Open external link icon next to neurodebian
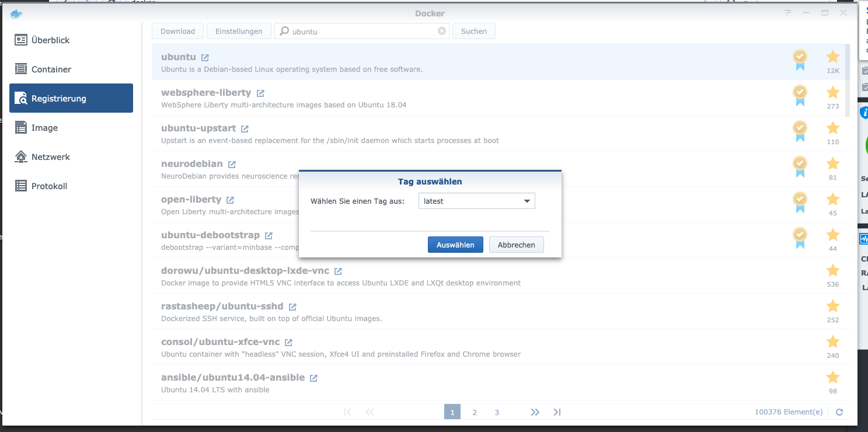This screenshot has width=868, height=432. click(232, 165)
